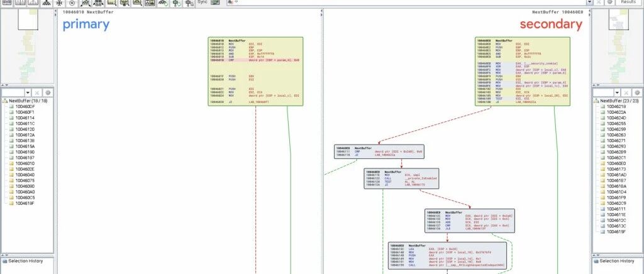The image size is (644, 274).
Task: Click the primary graph overview thumbnail
Action: pos(27,45)
